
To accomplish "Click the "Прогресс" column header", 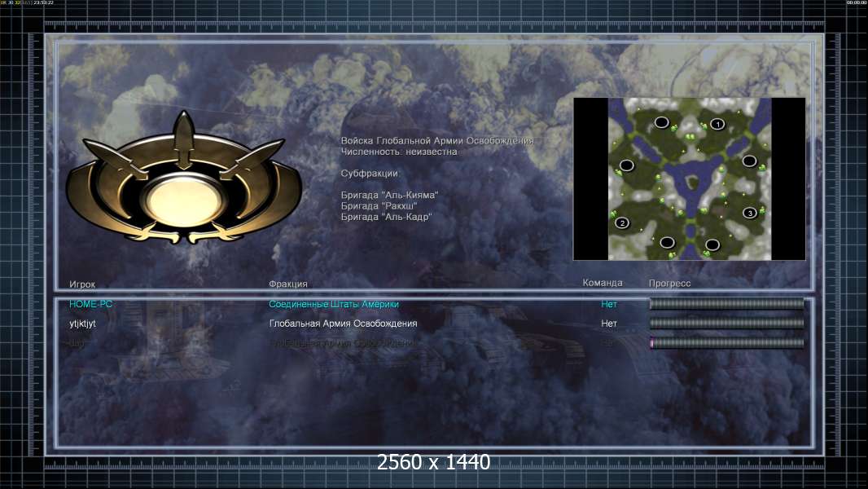I will coord(670,284).
